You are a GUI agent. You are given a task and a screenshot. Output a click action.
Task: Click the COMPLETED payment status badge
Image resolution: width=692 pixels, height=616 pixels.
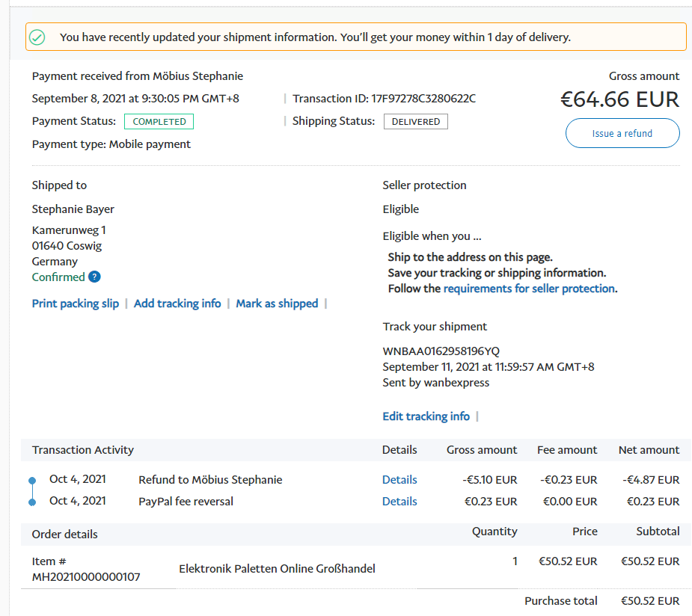[159, 121]
